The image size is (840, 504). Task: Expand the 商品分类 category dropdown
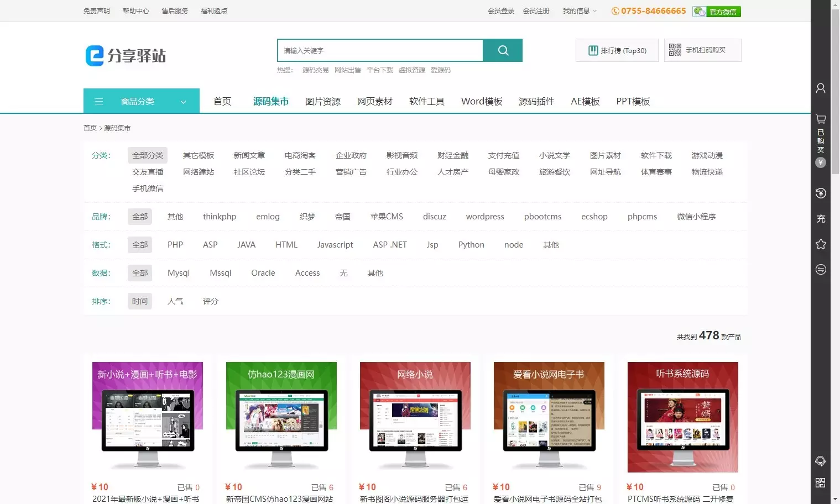pyautogui.click(x=142, y=101)
